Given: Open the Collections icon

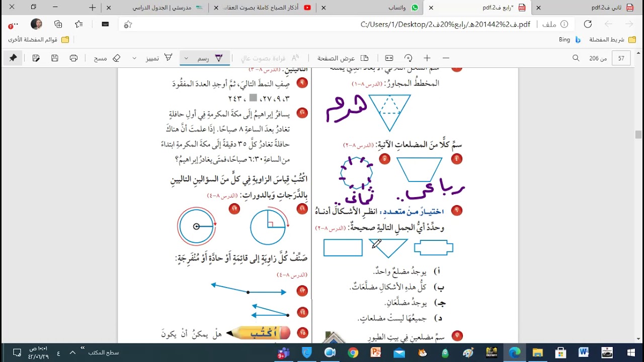Looking at the screenshot, I should pyautogui.click(x=58, y=24).
